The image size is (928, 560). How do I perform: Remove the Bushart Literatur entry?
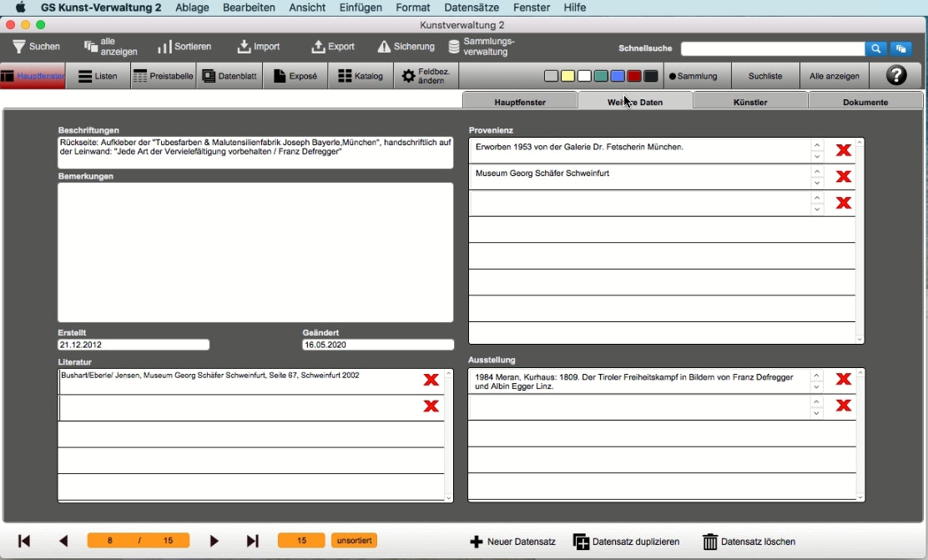[x=431, y=380]
